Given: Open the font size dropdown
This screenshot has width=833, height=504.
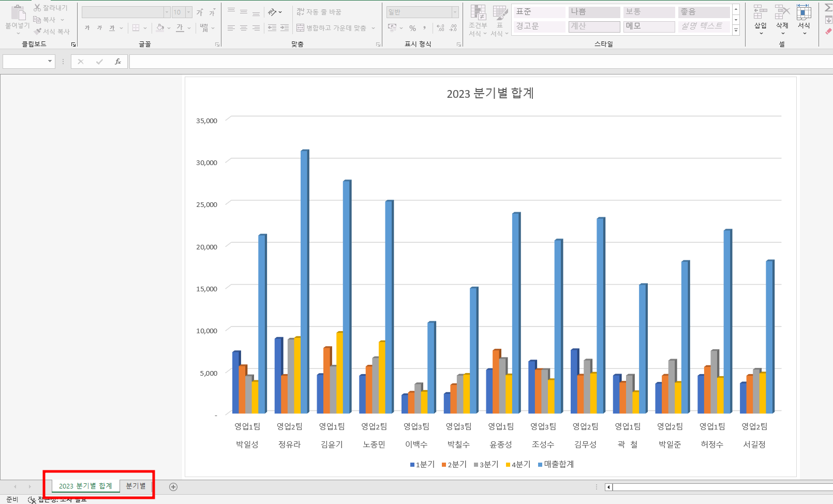Looking at the screenshot, I should [x=188, y=12].
